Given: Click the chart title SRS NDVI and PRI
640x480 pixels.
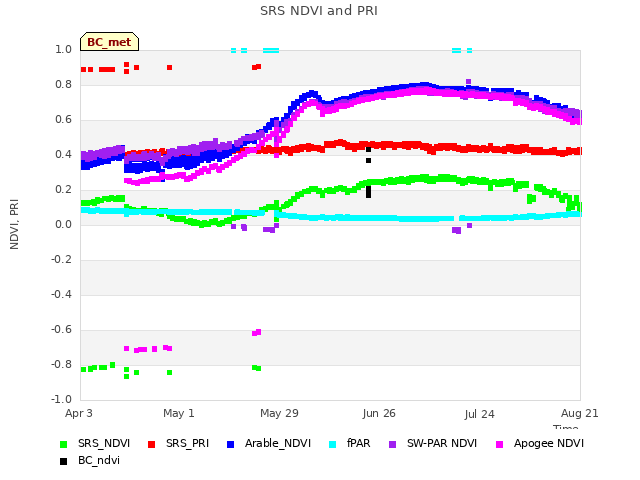Looking at the screenshot, I should point(319,11).
